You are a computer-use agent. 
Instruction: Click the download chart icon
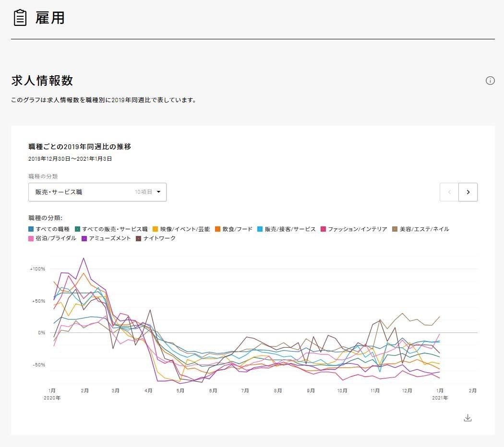(x=468, y=418)
